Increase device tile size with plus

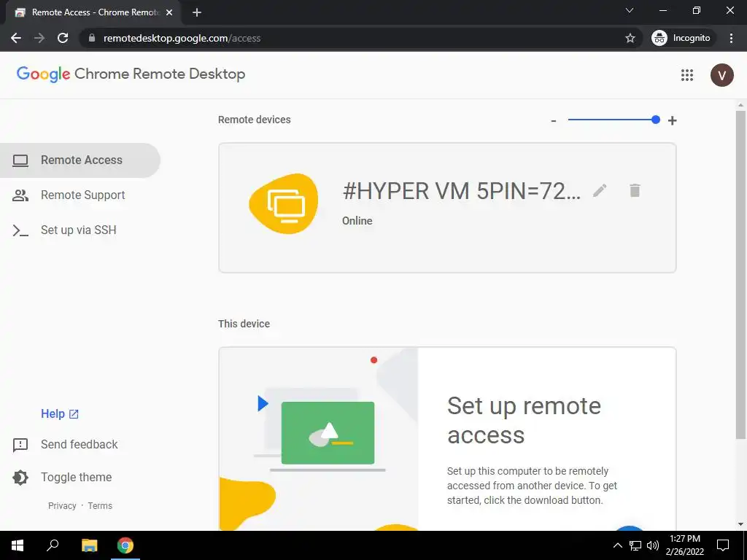coord(672,120)
